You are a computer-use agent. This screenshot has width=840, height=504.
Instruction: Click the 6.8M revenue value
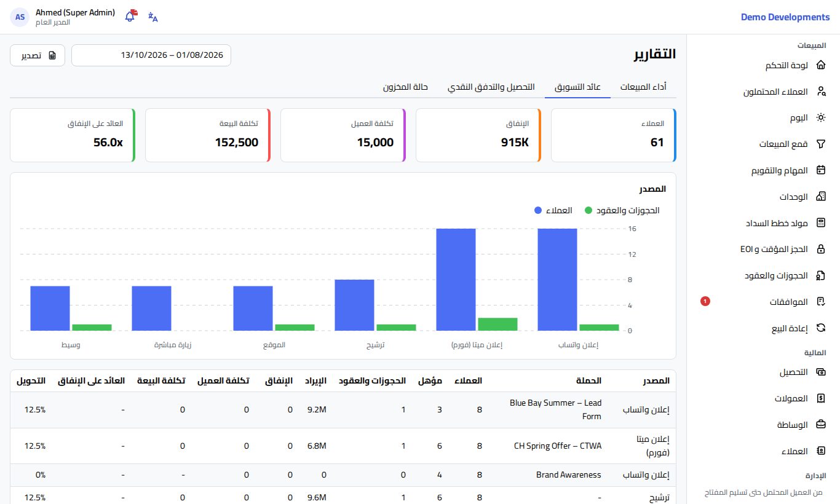[317, 446]
